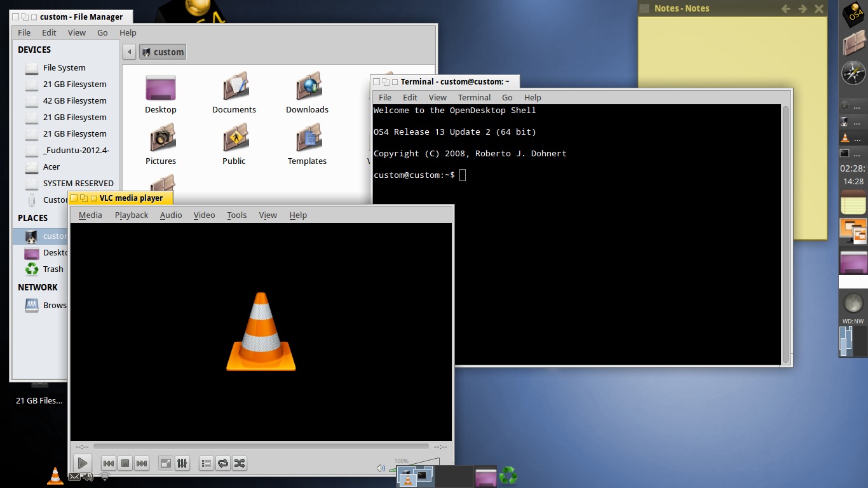Screen dimensions: 868x488
Task: Launch the file folder dock icon
Action: click(x=853, y=44)
